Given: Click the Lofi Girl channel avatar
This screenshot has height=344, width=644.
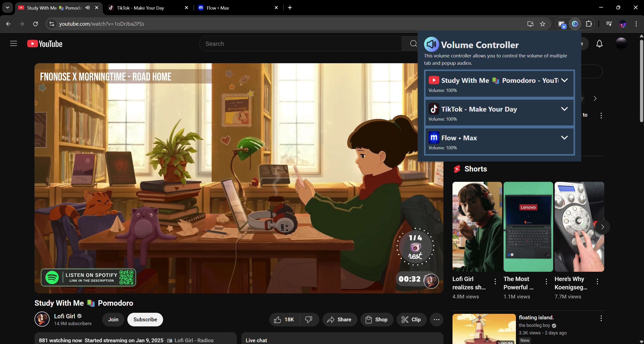Looking at the screenshot, I should [42, 319].
